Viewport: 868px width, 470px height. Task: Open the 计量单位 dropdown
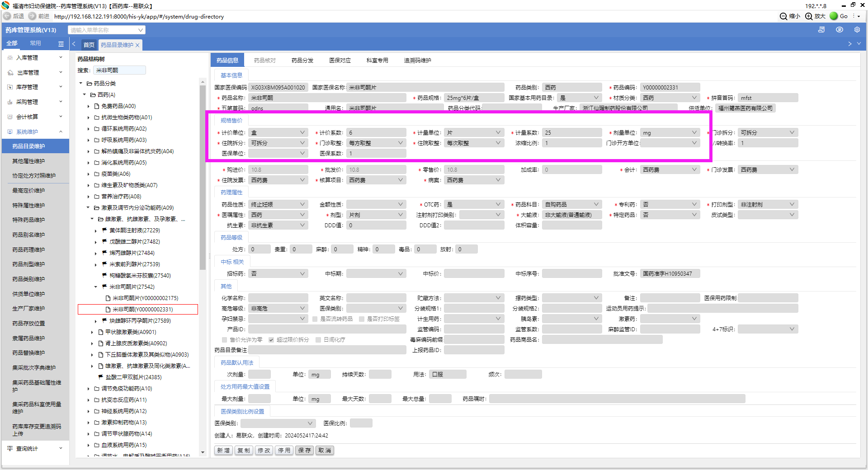(474, 133)
